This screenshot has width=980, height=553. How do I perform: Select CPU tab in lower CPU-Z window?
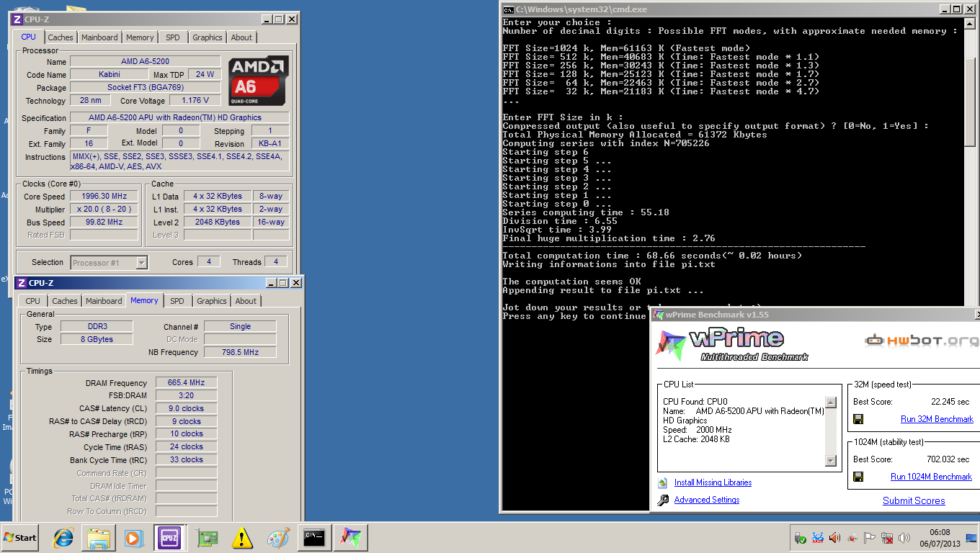tap(33, 301)
